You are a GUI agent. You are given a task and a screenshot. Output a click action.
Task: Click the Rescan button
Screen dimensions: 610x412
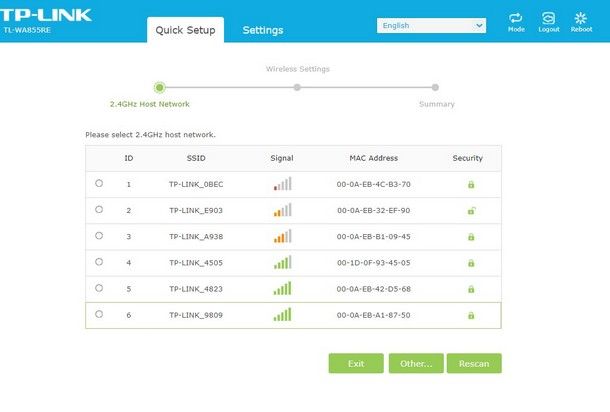point(474,363)
